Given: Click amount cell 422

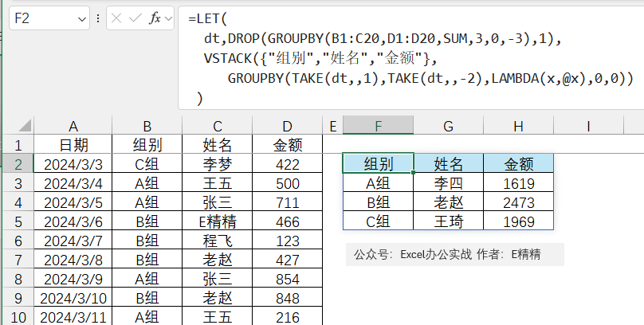Looking at the screenshot, I should click(x=288, y=164).
